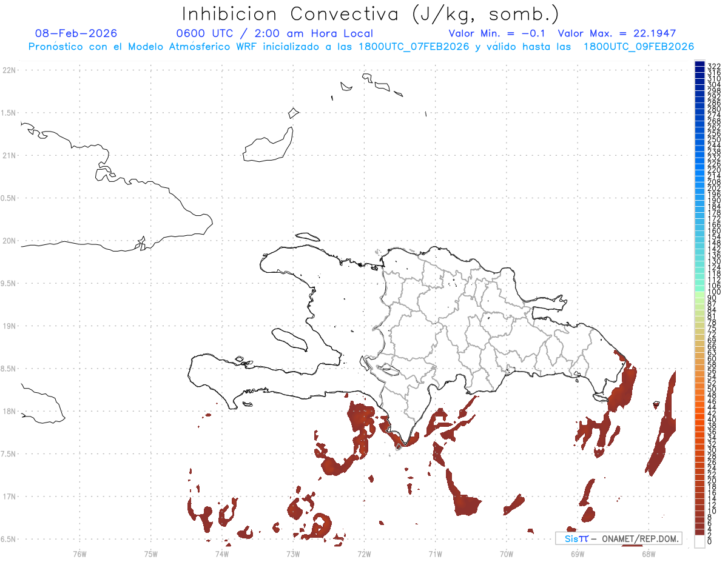Click the '6.5N' latitude tick label
The image size is (728, 562).
(x=8, y=539)
